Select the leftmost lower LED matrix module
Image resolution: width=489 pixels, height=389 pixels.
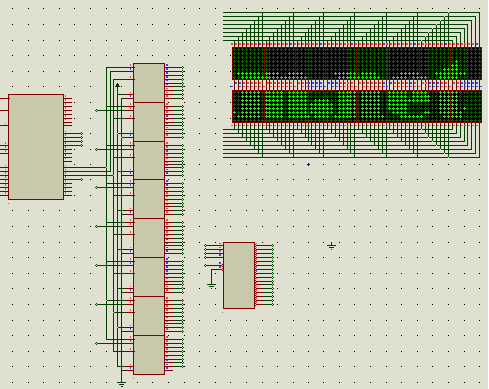[248, 107]
